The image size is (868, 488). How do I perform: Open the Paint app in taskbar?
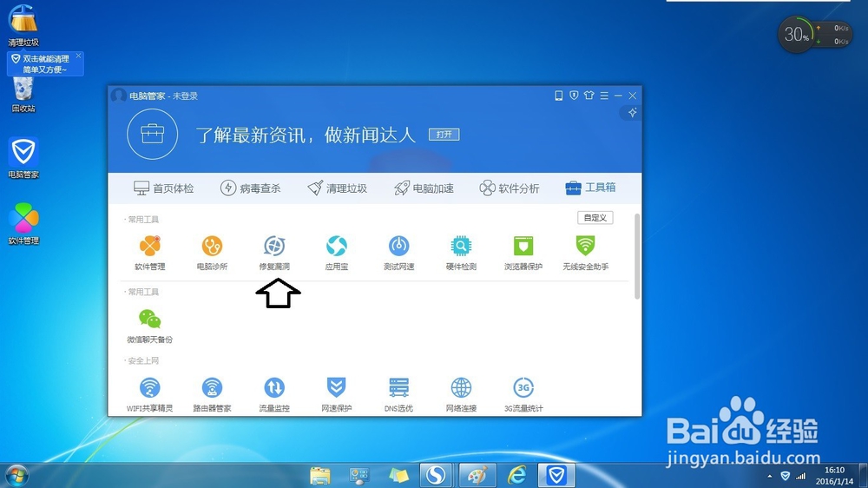tap(477, 475)
